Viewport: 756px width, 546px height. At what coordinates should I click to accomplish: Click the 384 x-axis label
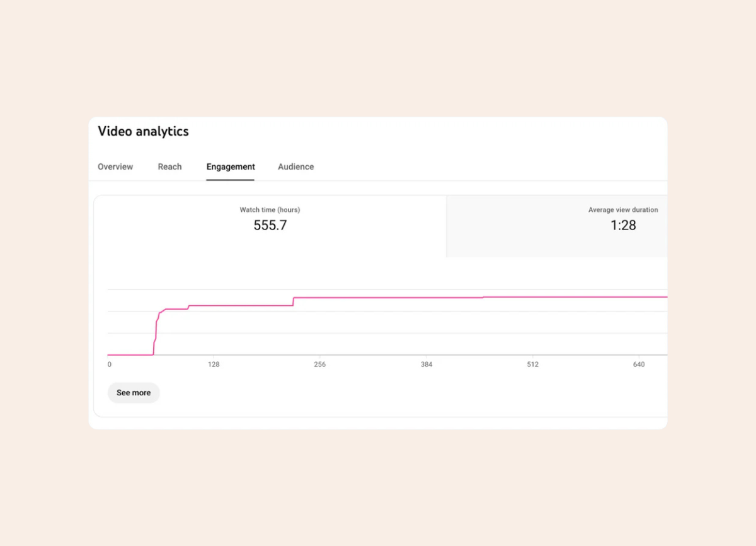click(427, 365)
